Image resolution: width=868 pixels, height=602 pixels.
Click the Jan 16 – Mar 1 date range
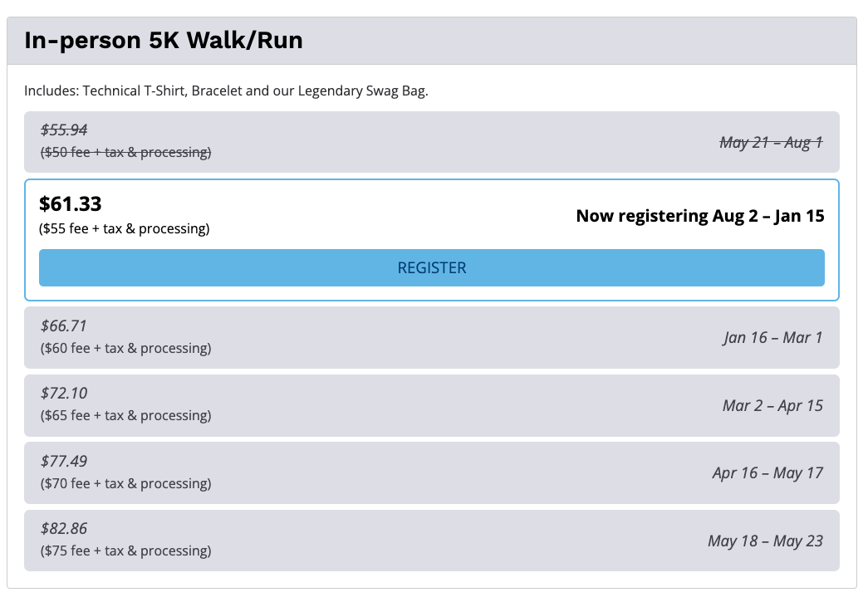coord(772,337)
